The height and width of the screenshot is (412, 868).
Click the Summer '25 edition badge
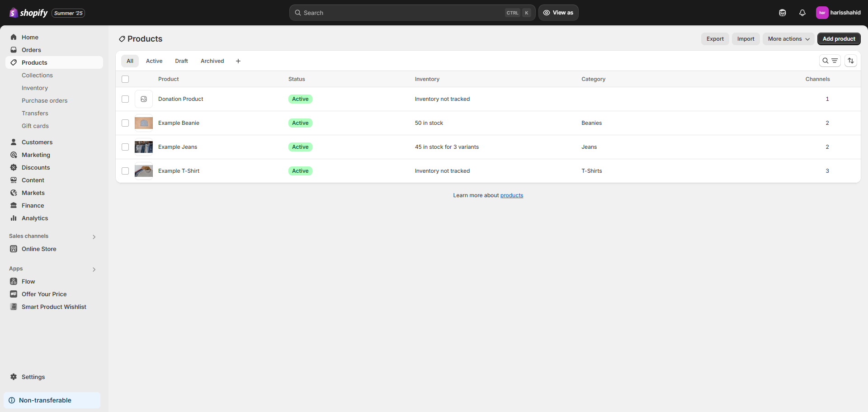pyautogui.click(x=68, y=13)
